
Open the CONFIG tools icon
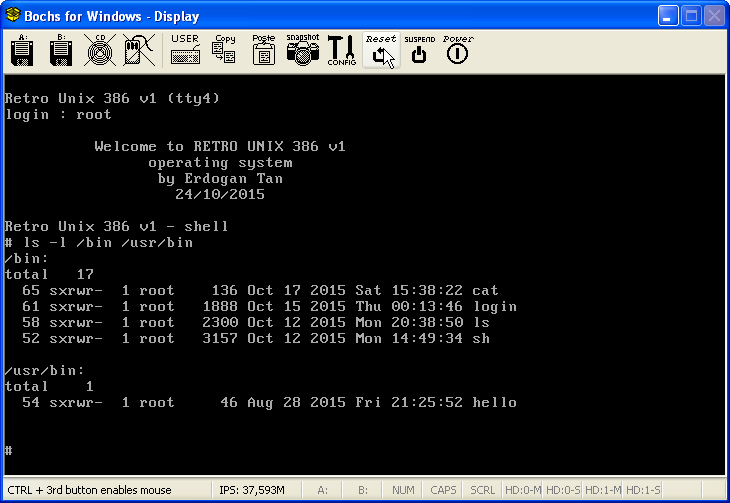pyautogui.click(x=341, y=51)
